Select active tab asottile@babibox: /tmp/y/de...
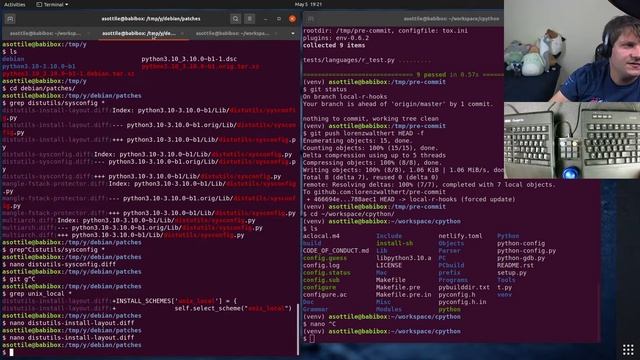Image resolution: width=640 pixels, height=360 pixels. coord(139,33)
